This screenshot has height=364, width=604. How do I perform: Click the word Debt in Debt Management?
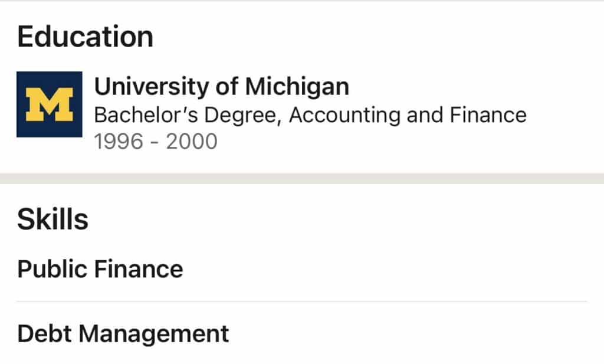click(44, 333)
